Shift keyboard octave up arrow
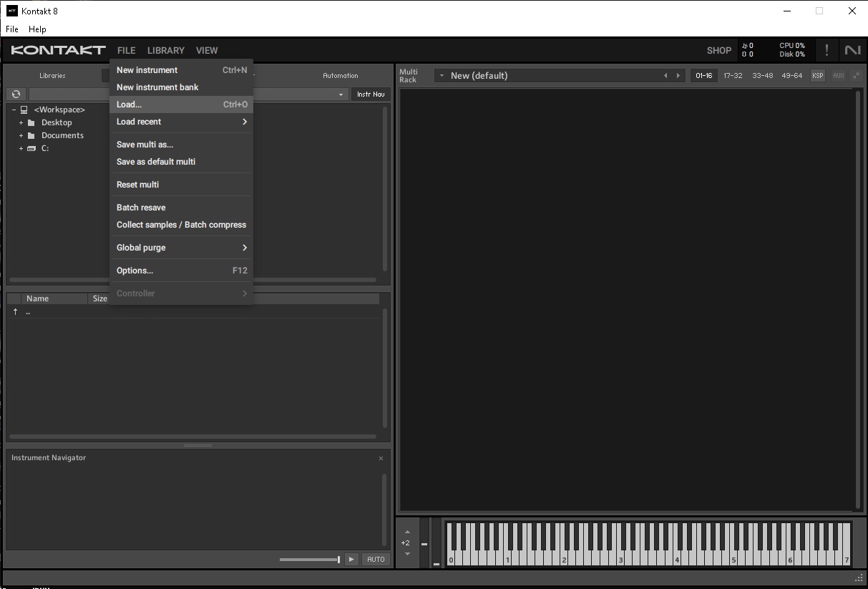Viewport: 868px width, 589px height. tap(407, 532)
